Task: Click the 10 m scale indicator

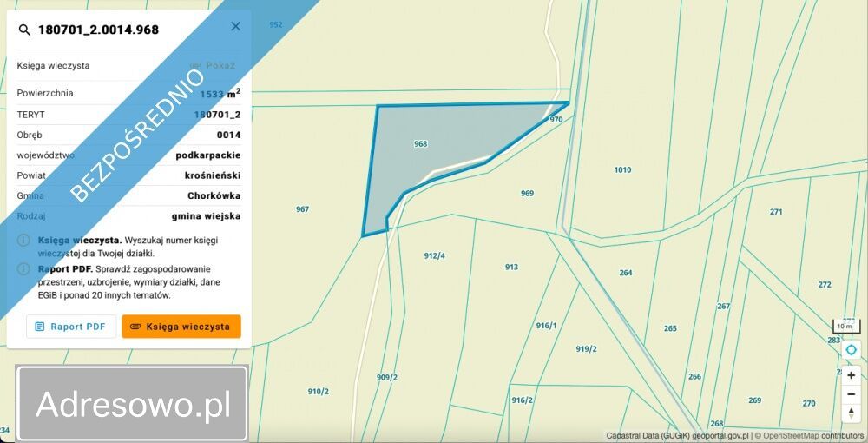Action: pyautogui.click(x=845, y=326)
